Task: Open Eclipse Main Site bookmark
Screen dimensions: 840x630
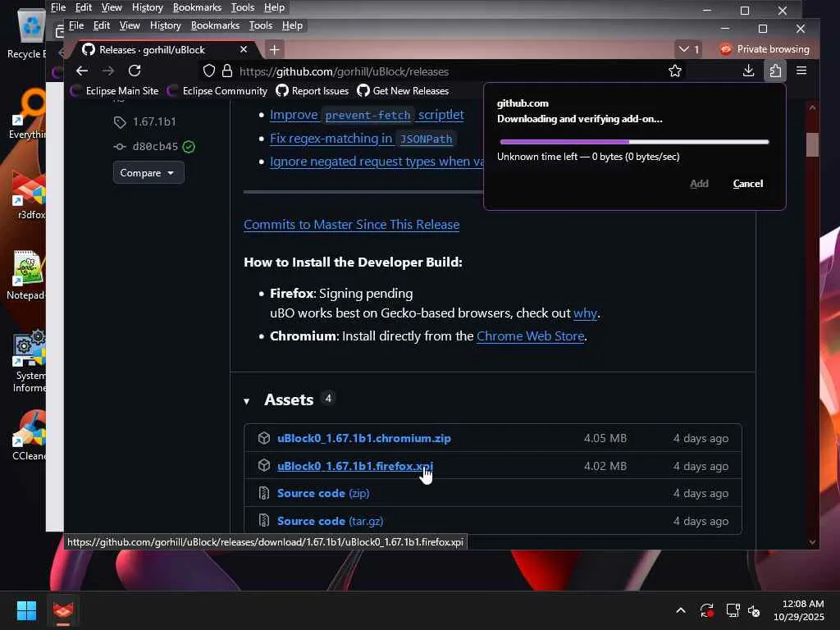Action: [x=114, y=90]
